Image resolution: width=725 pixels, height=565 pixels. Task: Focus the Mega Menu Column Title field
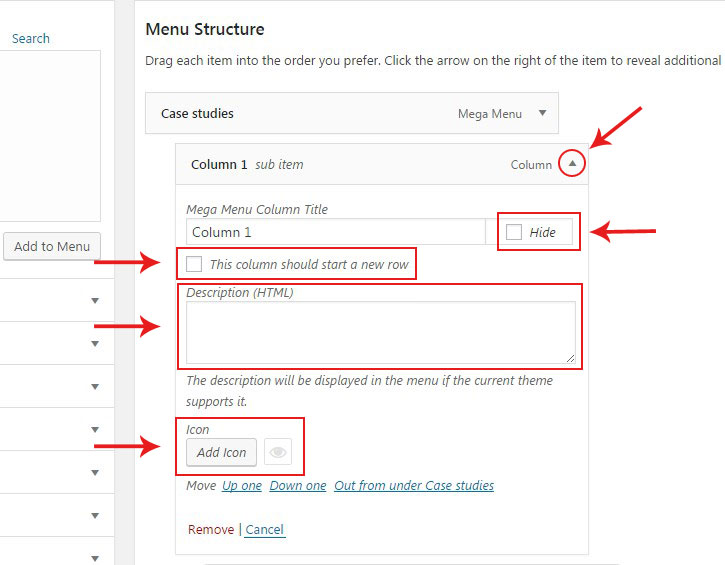(x=335, y=232)
